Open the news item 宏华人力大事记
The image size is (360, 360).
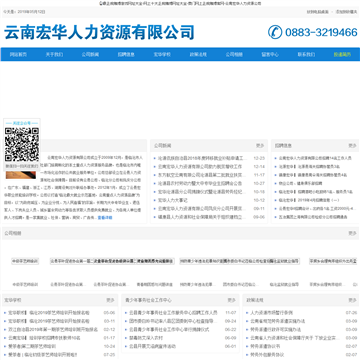pos(173,200)
